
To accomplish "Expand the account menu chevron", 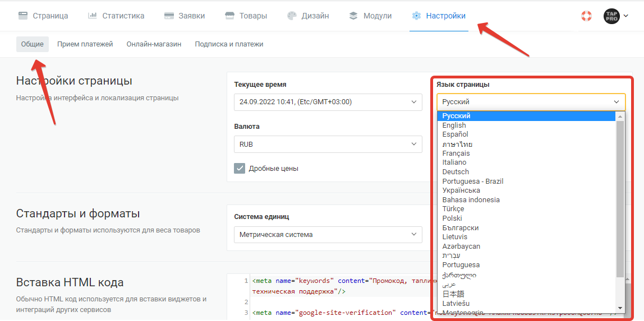I will [x=626, y=16].
